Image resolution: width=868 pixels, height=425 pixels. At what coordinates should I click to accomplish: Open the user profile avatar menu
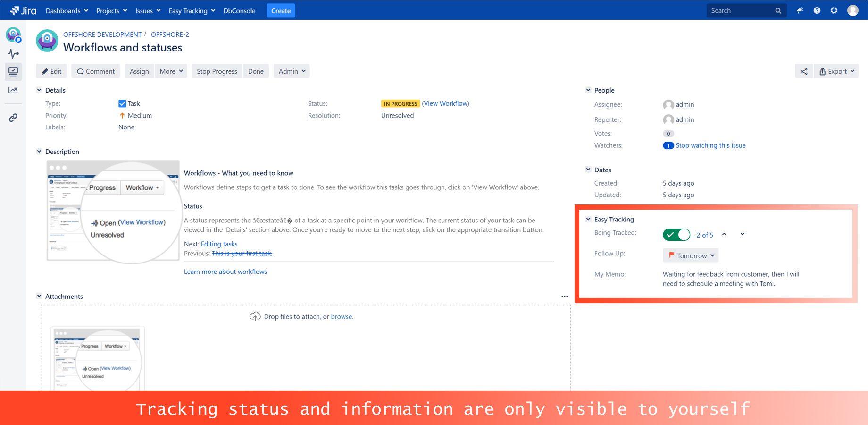tap(853, 10)
